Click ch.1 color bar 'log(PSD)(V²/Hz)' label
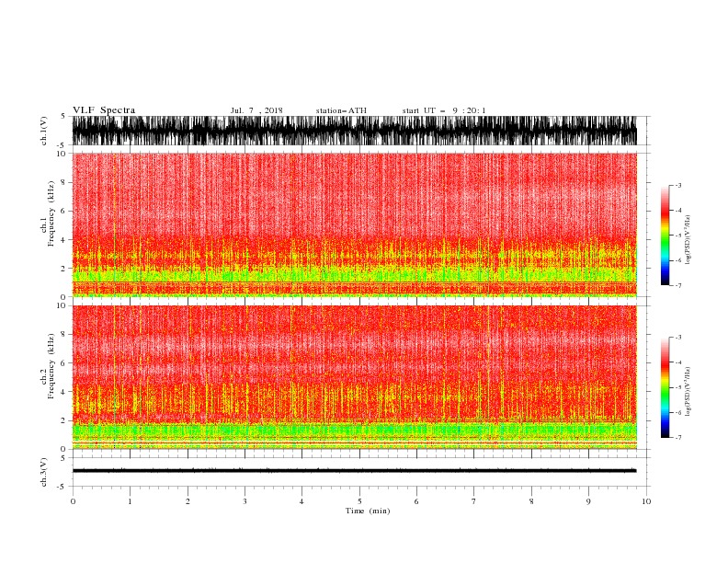 [688, 240]
